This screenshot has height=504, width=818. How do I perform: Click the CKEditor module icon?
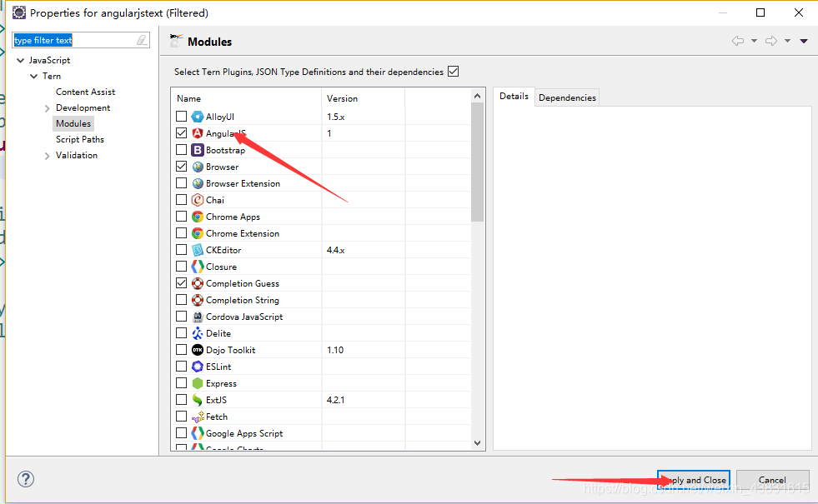point(197,250)
